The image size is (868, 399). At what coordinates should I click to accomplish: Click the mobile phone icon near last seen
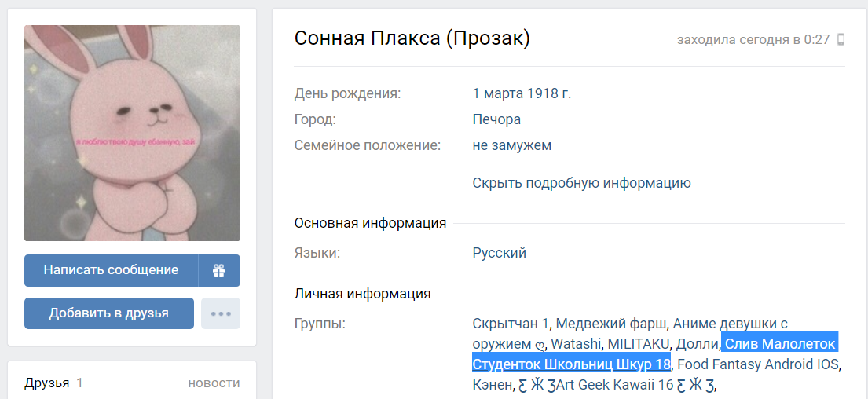click(841, 39)
